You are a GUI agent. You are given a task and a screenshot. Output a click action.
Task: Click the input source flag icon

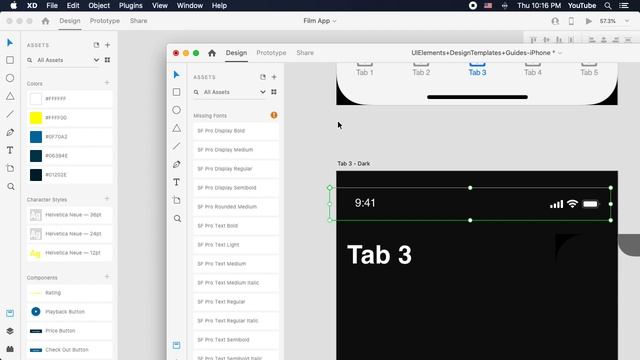[x=488, y=6]
